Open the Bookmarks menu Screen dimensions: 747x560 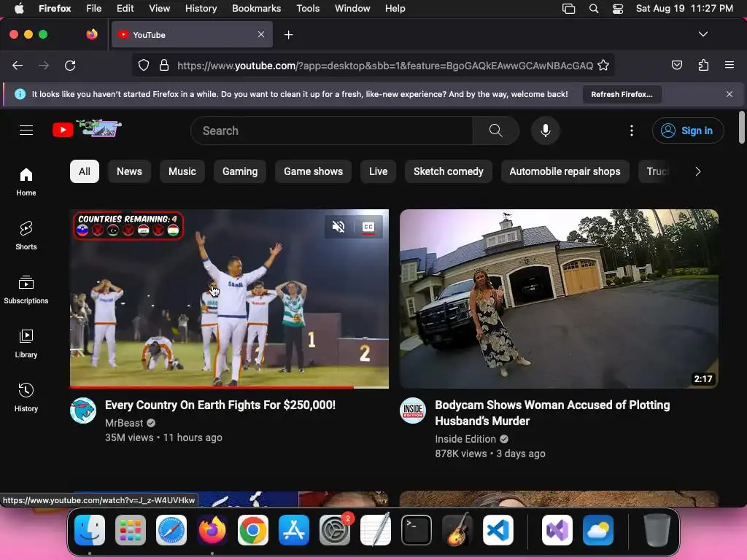tap(256, 9)
